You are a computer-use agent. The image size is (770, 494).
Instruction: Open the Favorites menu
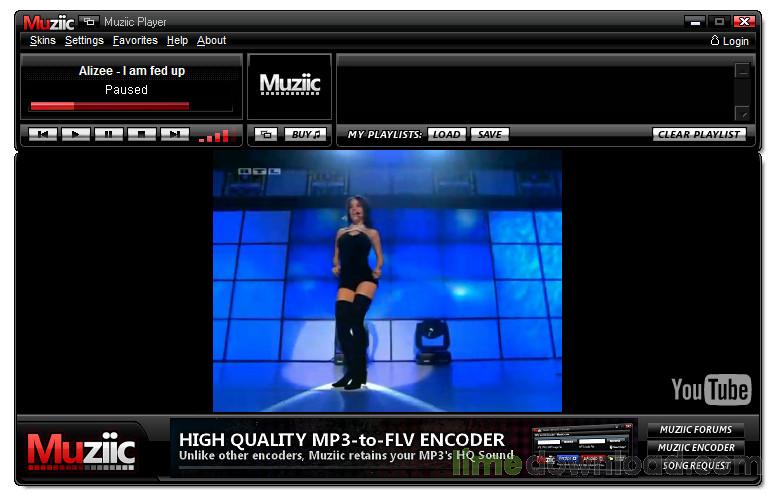(135, 41)
